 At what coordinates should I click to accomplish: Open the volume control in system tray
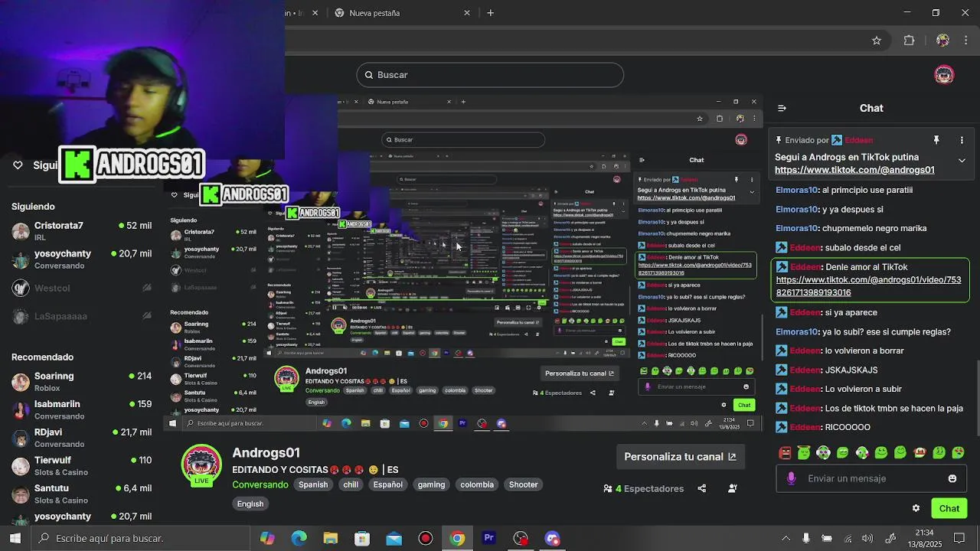click(x=867, y=538)
